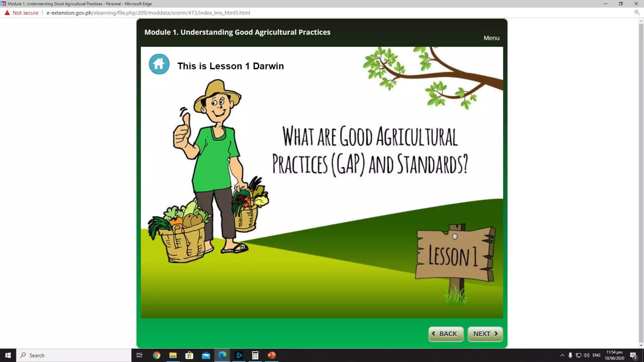Open the course Menu
Viewport: 644px width, 362px height.
tap(491, 38)
